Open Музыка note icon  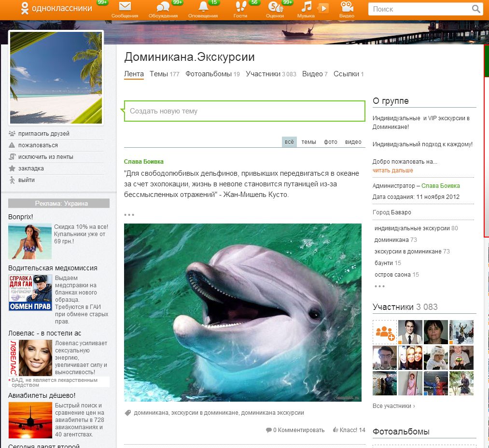click(306, 7)
